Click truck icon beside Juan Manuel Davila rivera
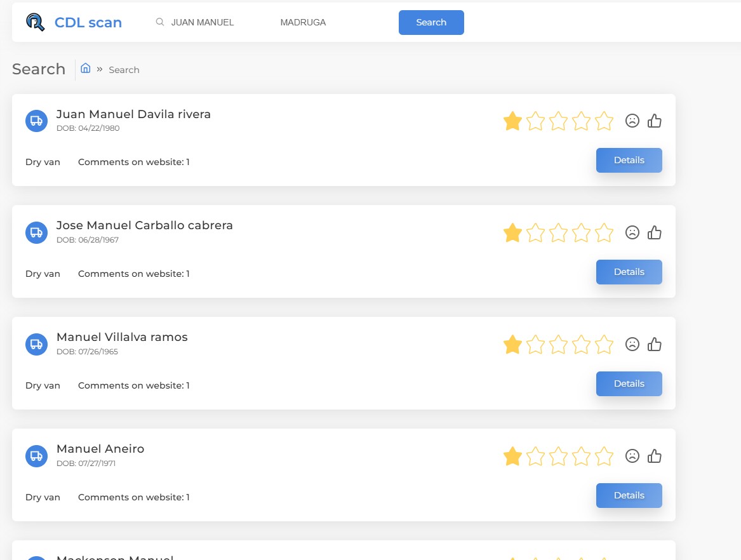The width and height of the screenshot is (741, 560). (36, 121)
